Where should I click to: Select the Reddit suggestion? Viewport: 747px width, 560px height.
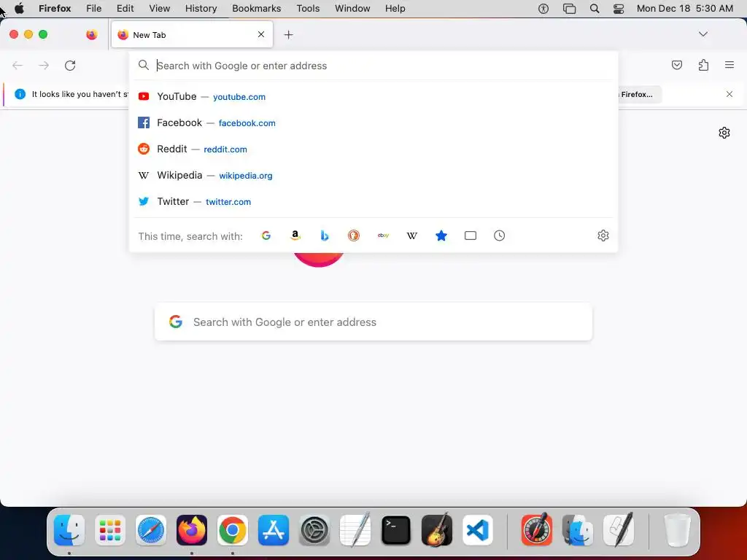(373, 149)
